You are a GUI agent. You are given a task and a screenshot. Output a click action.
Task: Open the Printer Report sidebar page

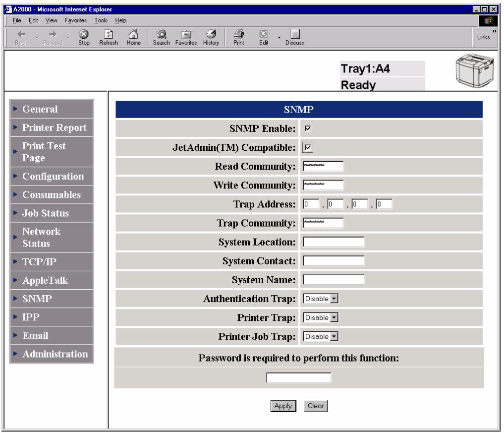(52, 127)
